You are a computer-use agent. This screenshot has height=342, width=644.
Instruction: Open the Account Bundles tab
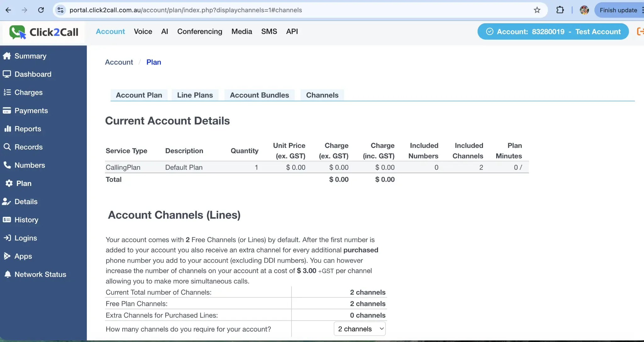(259, 95)
